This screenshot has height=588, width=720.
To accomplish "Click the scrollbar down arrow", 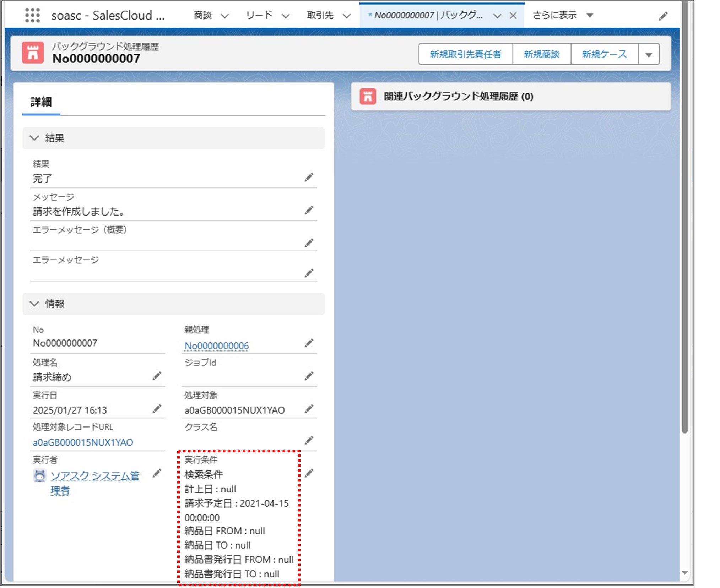I will 684,573.
